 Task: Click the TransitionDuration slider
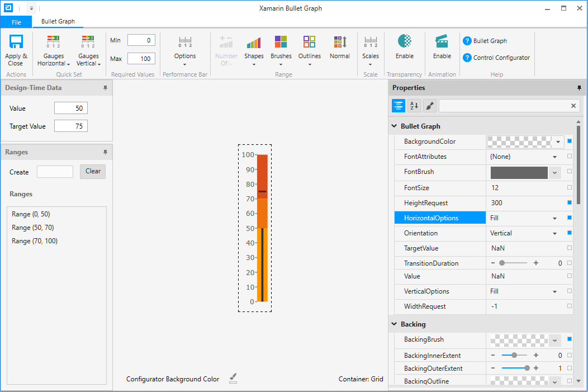pyautogui.click(x=514, y=263)
